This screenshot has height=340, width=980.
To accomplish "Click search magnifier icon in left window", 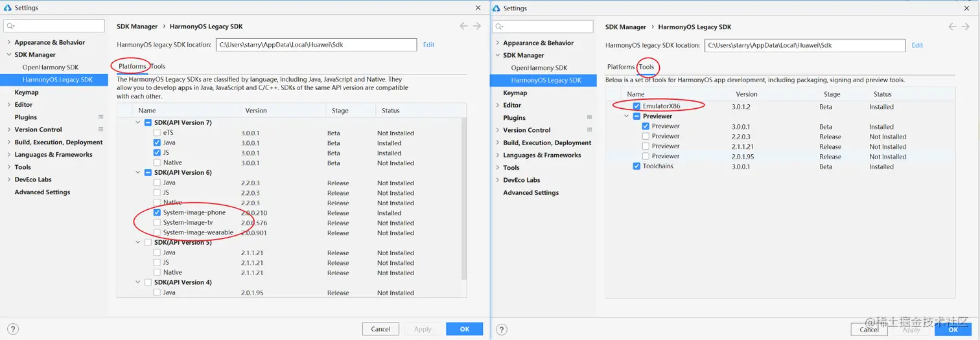I will click(x=11, y=26).
